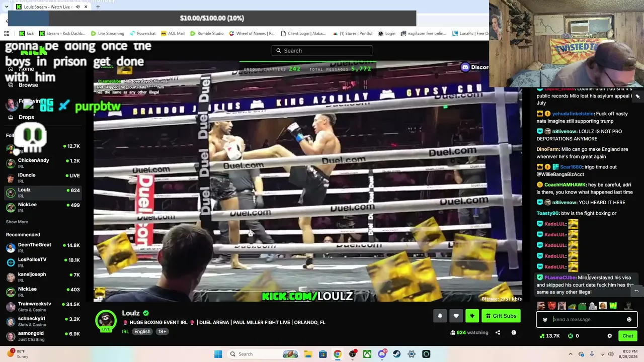Open ChickenAndy's channel in Following
644x362 pixels.
click(43, 163)
